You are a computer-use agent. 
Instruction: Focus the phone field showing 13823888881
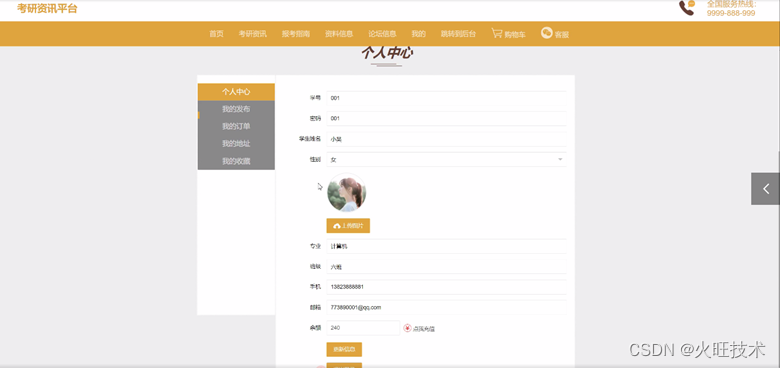click(x=446, y=287)
